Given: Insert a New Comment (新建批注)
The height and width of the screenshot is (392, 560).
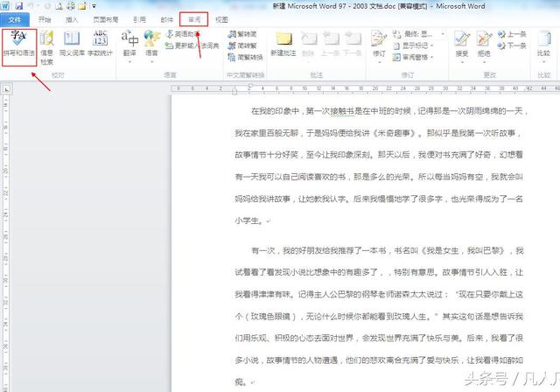Looking at the screenshot, I should tap(283, 44).
